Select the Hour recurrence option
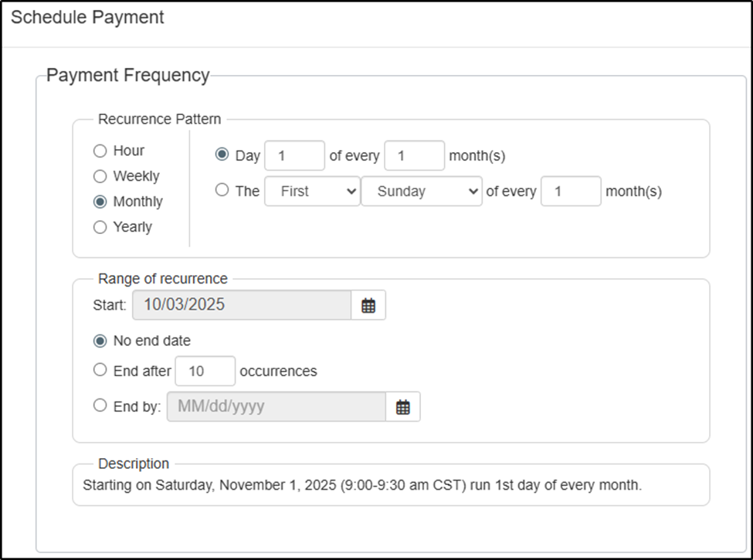The width and height of the screenshot is (753, 560). tap(100, 151)
